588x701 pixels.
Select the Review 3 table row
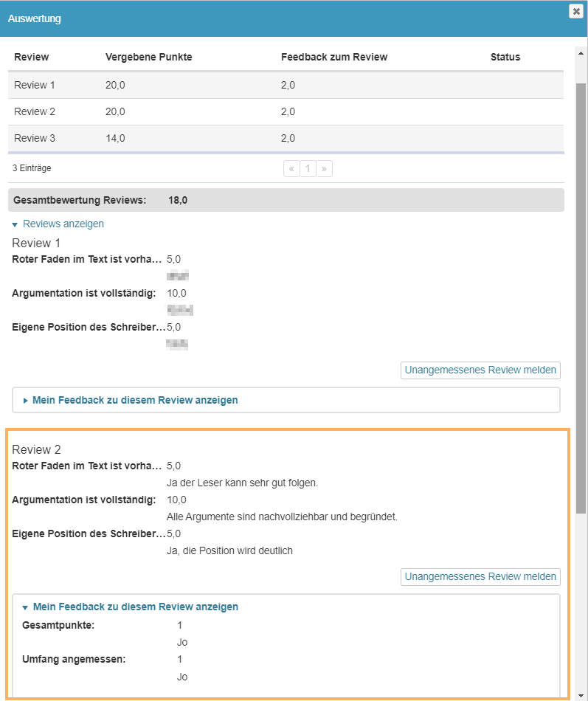pyautogui.click(x=286, y=138)
